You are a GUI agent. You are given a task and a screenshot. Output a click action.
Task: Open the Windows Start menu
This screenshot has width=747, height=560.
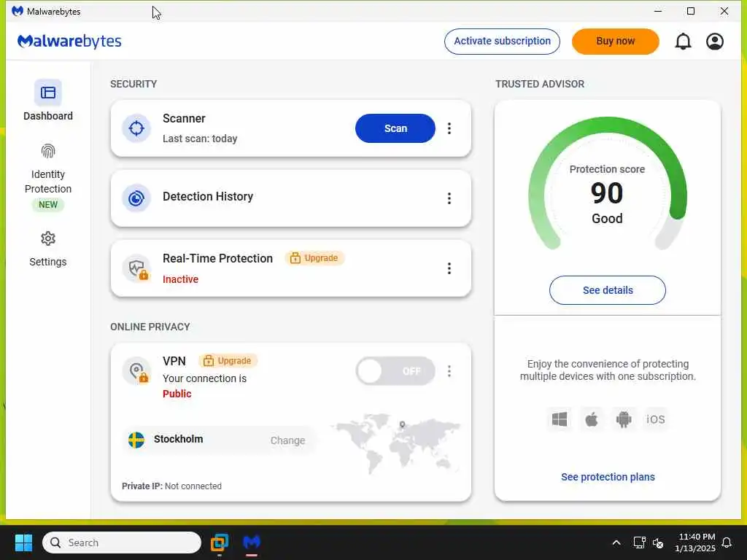[23, 542]
